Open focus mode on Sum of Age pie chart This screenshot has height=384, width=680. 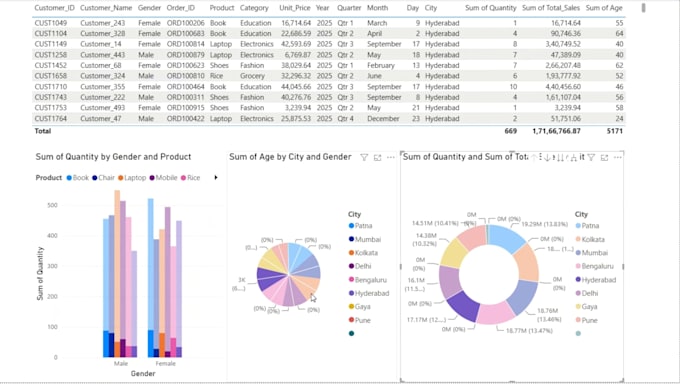(377, 158)
